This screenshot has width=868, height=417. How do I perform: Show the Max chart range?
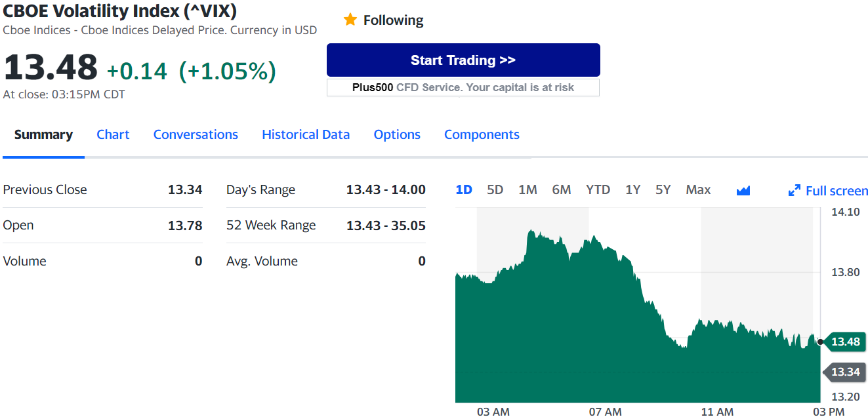pos(698,189)
